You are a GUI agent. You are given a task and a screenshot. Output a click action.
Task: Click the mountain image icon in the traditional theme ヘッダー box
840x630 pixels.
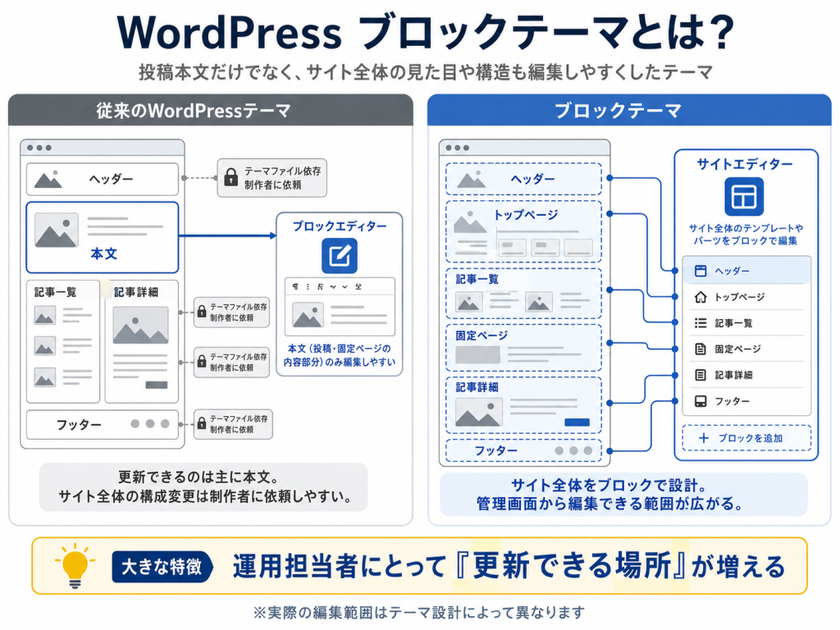48,180
